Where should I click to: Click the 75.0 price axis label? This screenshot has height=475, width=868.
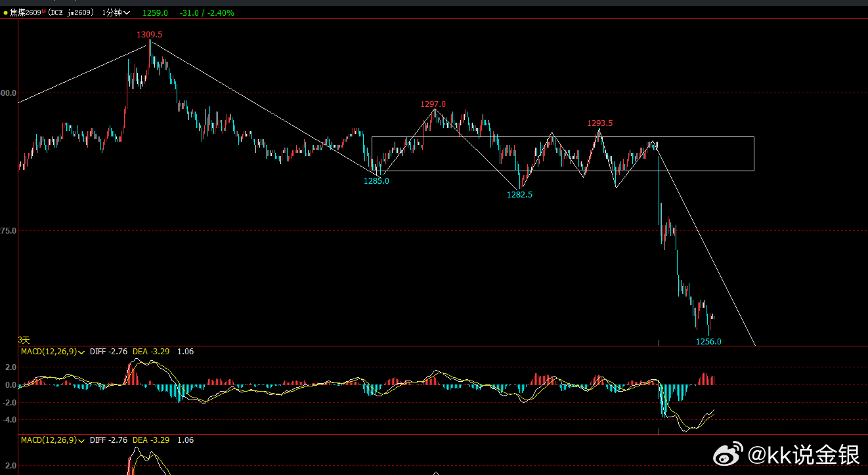[x=9, y=230]
